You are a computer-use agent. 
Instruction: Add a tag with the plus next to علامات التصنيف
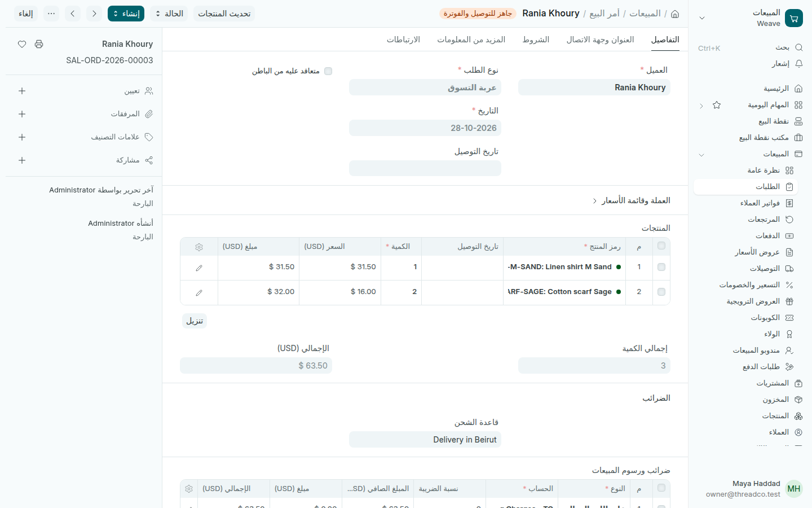tap(22, 137)
